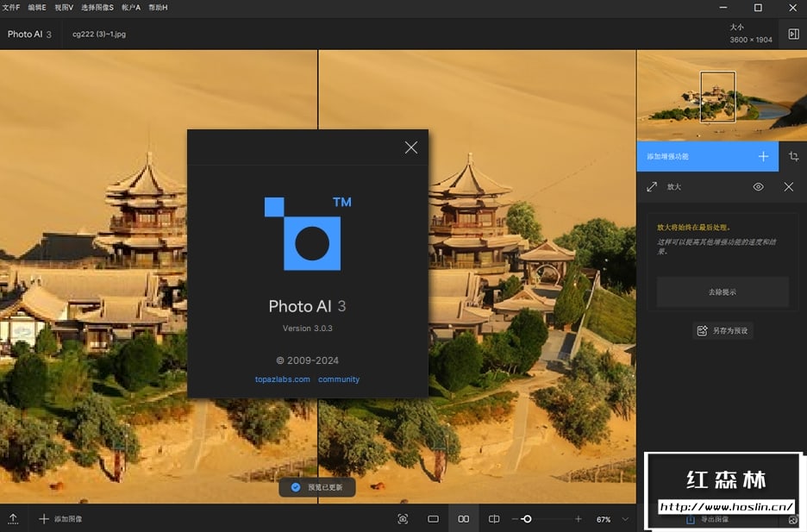This screenshot has width=807, height=532.
Task: Select the single view layout icon
Action: pyautogui.click(x=433, y=519)
